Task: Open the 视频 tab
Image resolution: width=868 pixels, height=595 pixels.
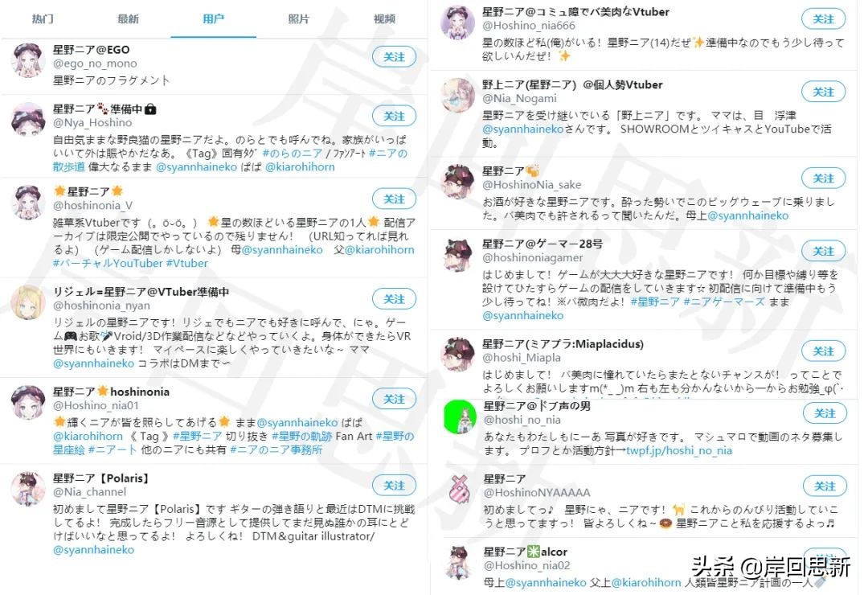Action: click(x=384, y=18)
